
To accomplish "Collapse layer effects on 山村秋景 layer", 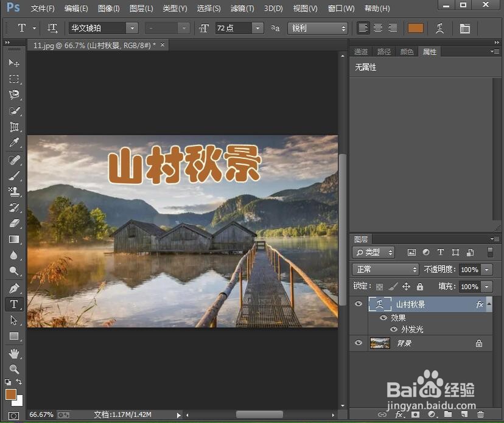I will [x=489, y=304].
